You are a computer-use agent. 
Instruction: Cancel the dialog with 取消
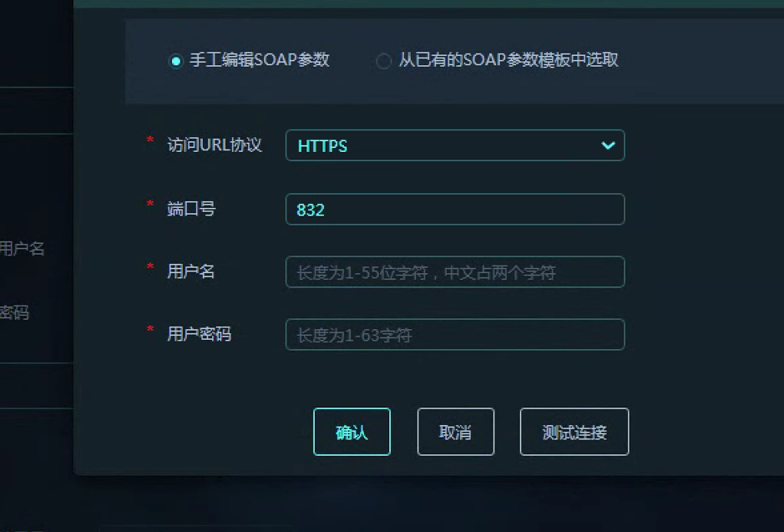click(x=455, y=432)
